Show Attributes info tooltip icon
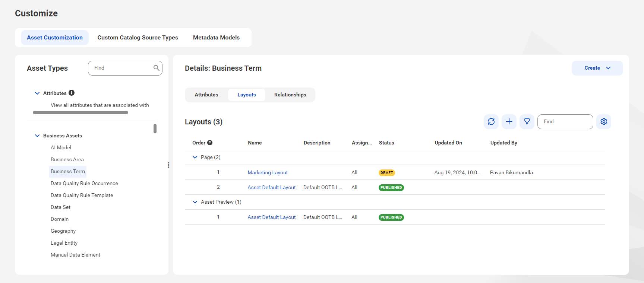Viewport: 644px width, 283px height. tap(72, 93)
